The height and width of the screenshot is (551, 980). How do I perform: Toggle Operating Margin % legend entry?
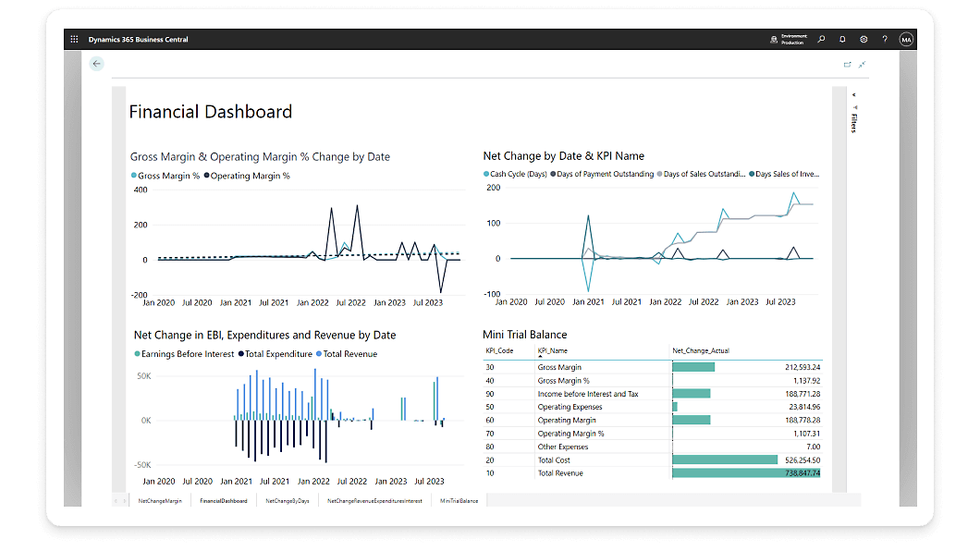[248, 176]
